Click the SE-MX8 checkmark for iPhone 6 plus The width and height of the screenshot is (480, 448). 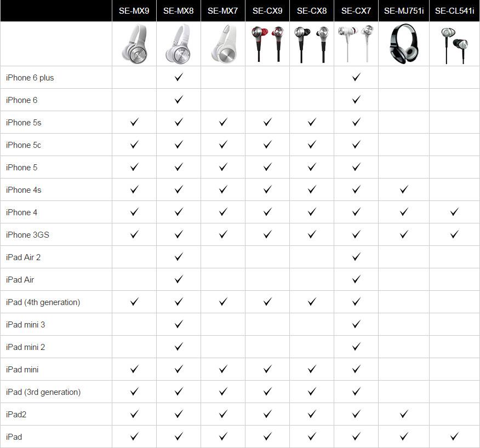pos(179,77)
